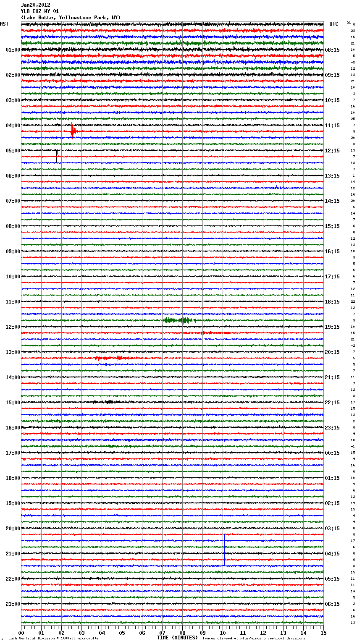Click the '00' tick label on the bottom minutes axis
This screenshot has width=357, height=644.
pyautogui.click(x=21, y=633)
